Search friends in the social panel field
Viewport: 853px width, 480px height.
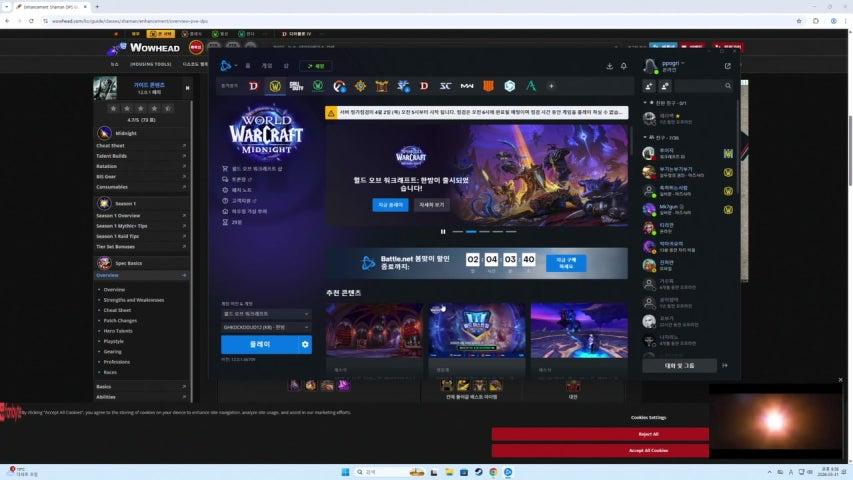(x=703, y=86)
